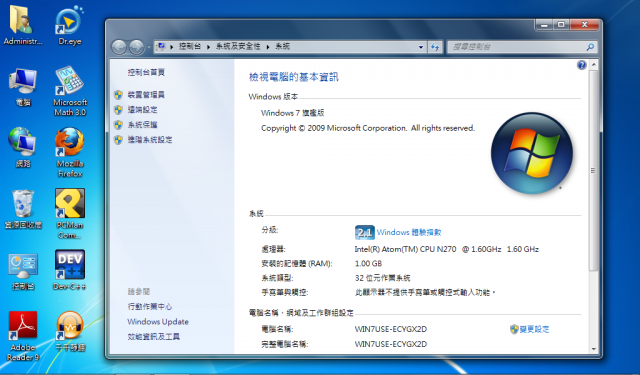Click the control panel icon in address bar
This screenshot has height=375, width=640.
[x=161, y=46]
